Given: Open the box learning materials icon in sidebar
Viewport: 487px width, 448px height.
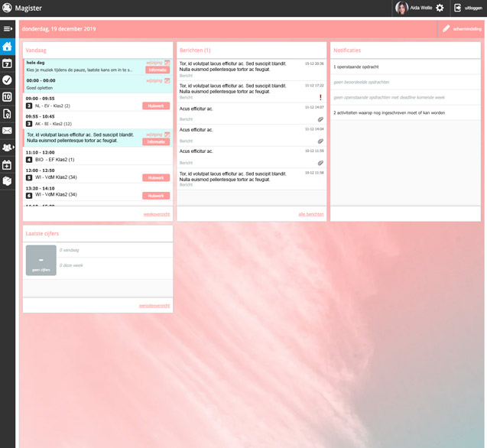Looking at the screenshot, I should (7, 181).
